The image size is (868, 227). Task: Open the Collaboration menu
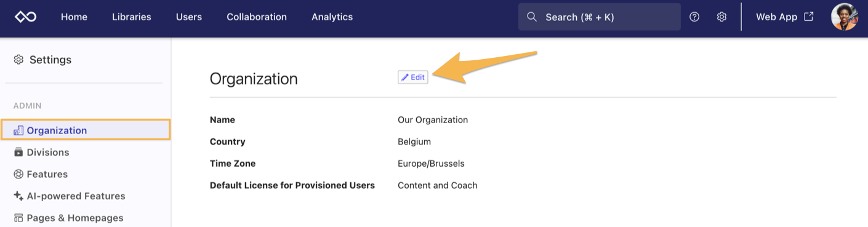tap(257, 17)
